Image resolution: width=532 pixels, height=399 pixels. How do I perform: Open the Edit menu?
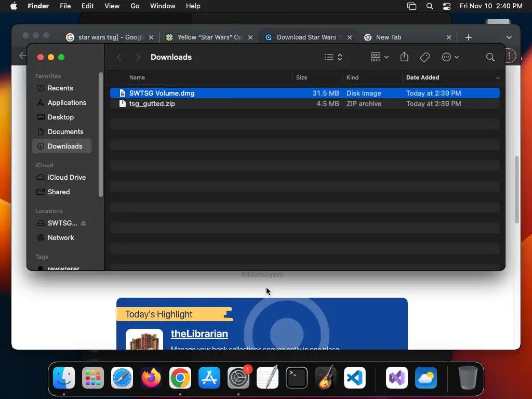pyautogui.click(x=87, y=6)
